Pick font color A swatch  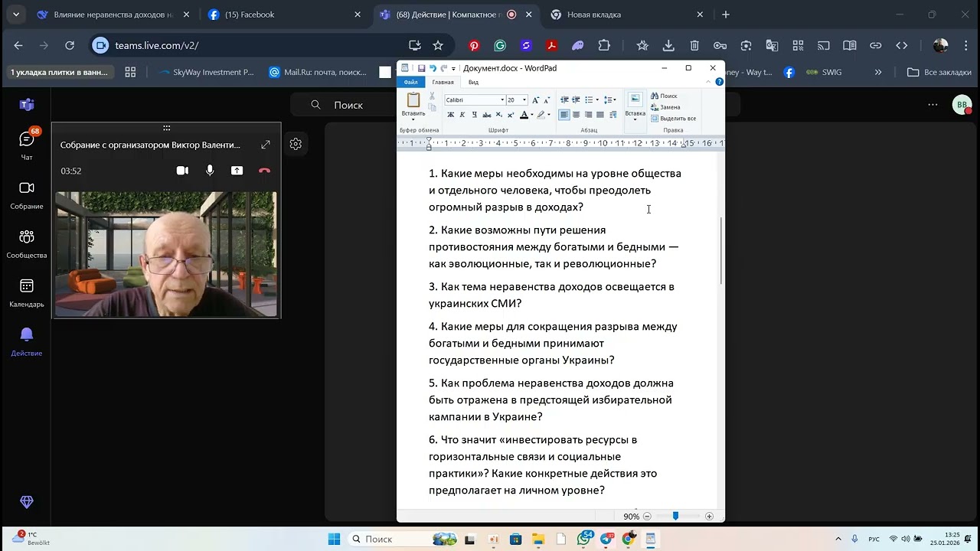(525, 115)
